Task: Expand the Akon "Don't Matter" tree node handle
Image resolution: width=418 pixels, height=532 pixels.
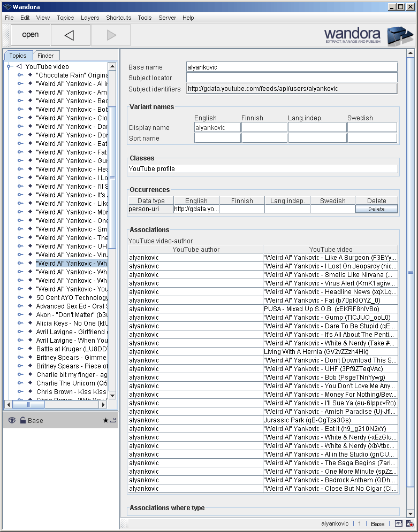Action: pos(20,315)
